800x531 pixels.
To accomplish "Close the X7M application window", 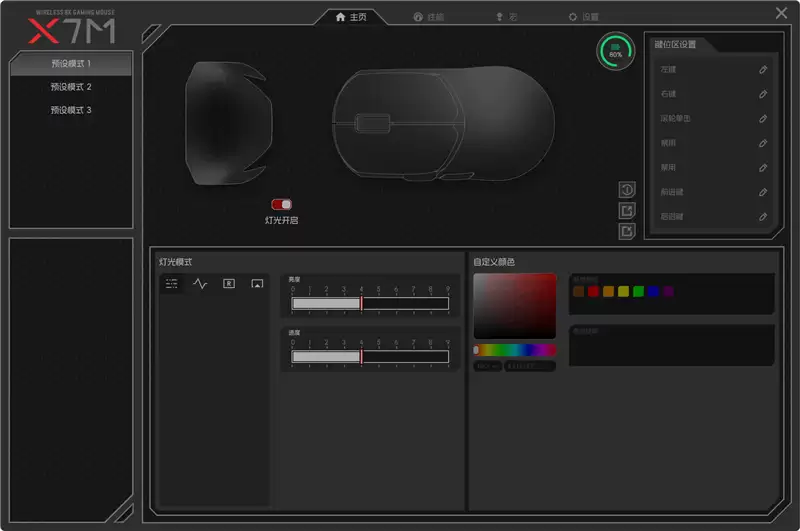I will (x=781, y=13).
